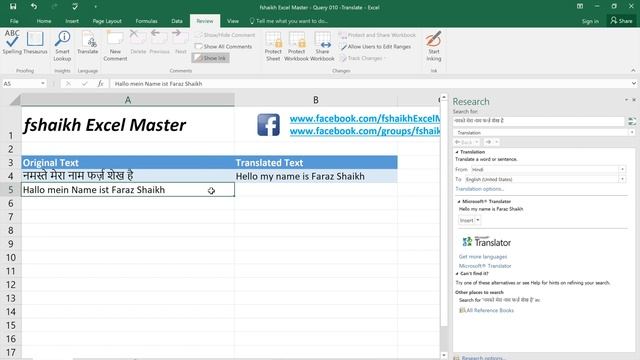The image size is (640, 360).
Task: Toggle the Show Ink button
Action: [211, 58]
